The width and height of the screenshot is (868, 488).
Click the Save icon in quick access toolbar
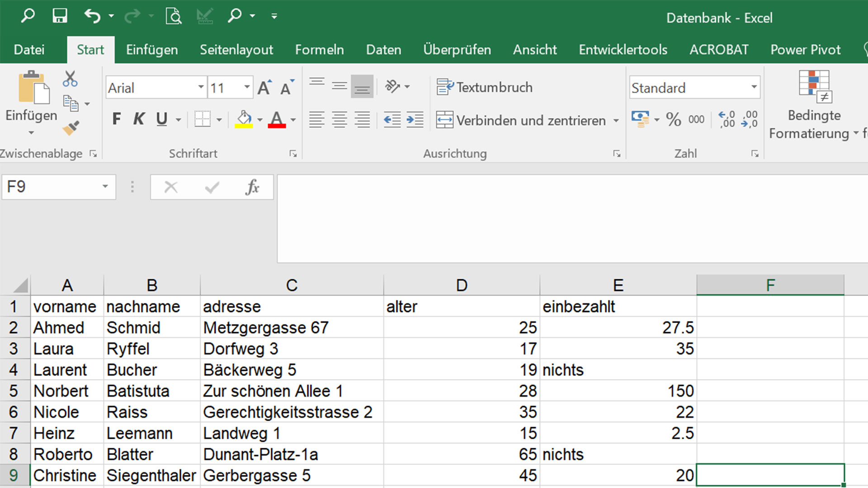coord(59,15)
